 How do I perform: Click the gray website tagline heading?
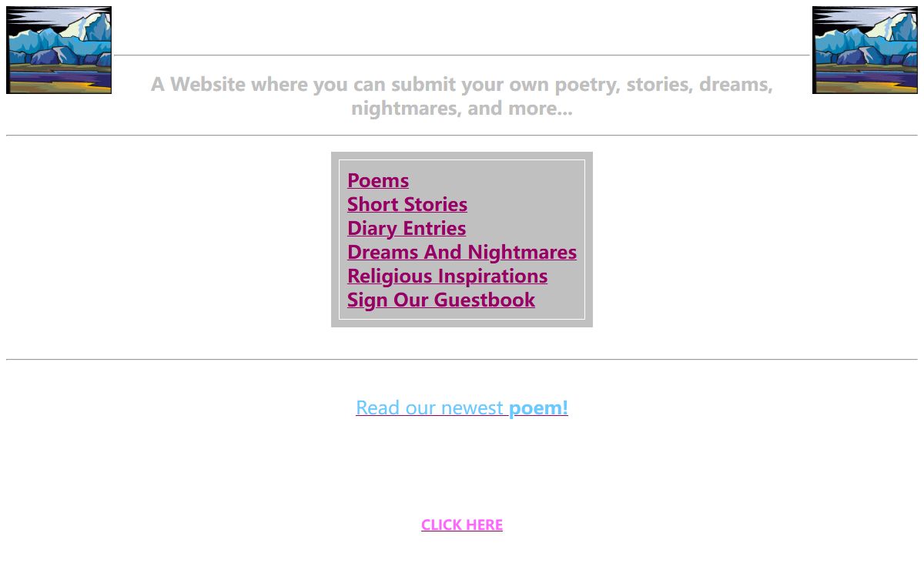point(462,96)
